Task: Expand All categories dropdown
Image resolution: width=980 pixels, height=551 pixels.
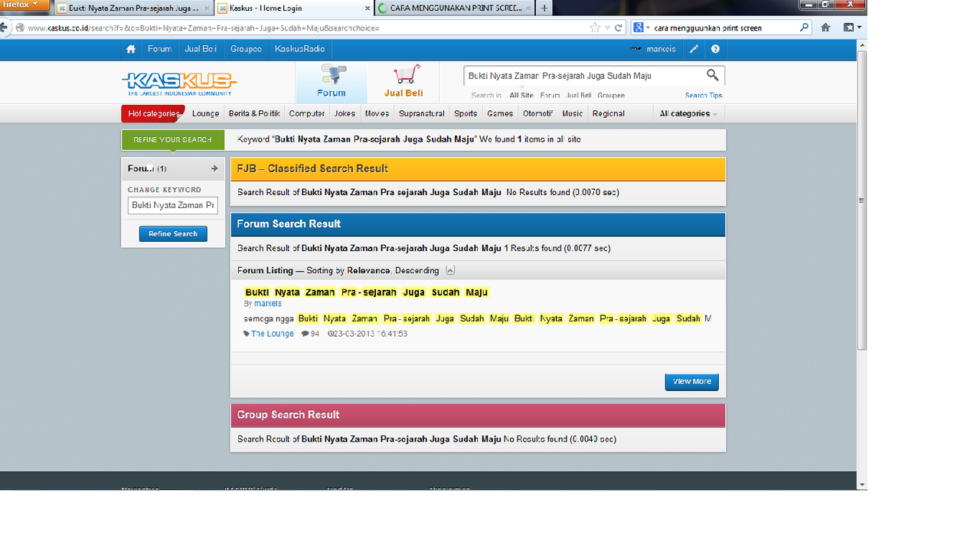Action: point(688,113)
